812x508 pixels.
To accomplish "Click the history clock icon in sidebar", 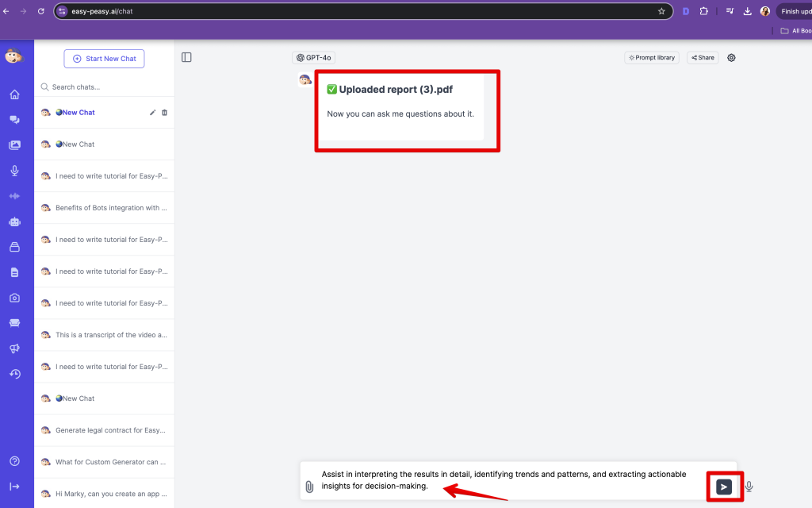I will [14, 374].
